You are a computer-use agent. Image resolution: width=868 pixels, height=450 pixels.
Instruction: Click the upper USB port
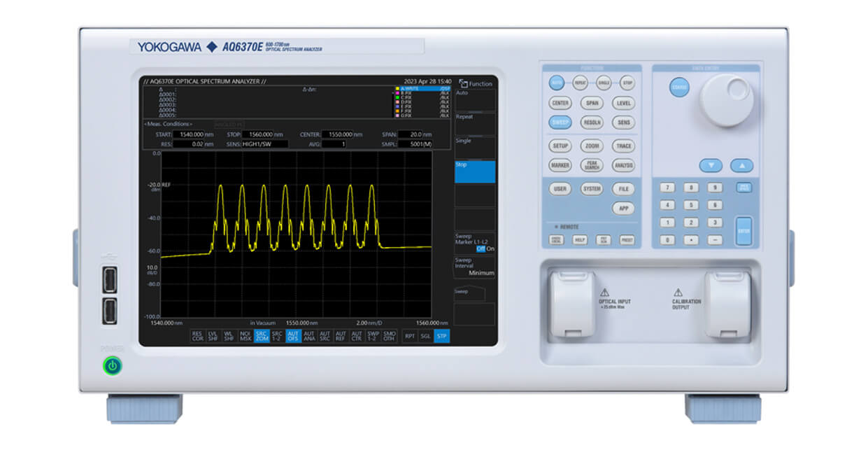[110, 281]
